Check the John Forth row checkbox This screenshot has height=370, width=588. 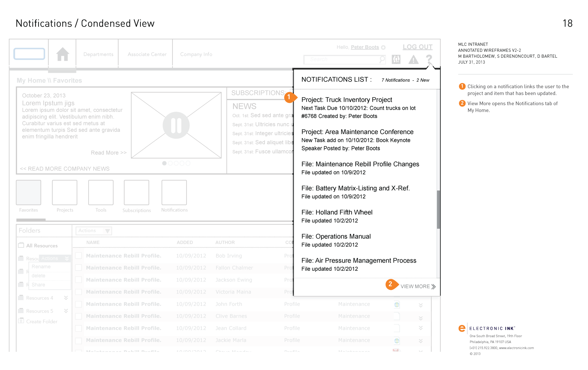coord(79,304)
